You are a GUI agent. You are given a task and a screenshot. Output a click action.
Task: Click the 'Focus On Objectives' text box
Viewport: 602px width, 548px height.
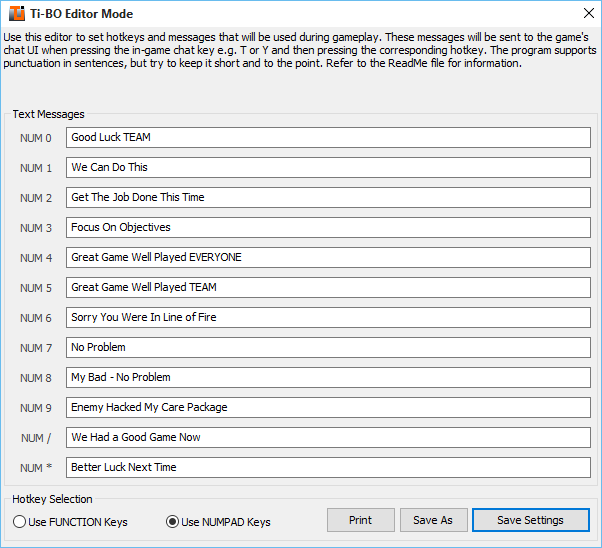point(328,227)
